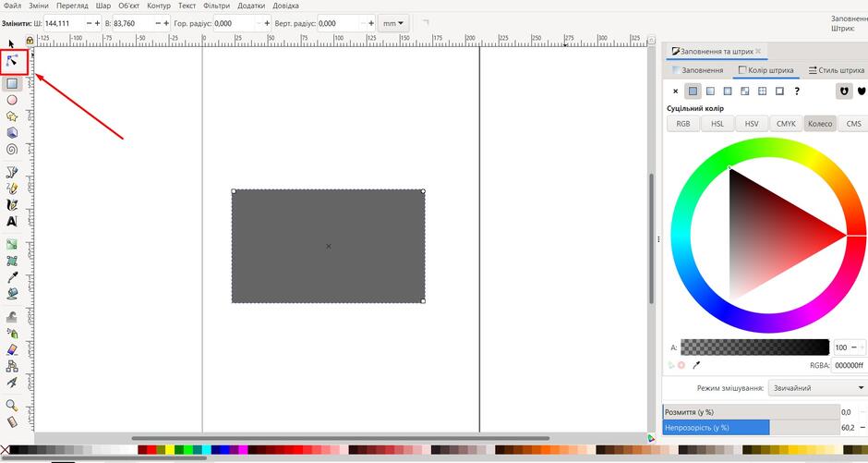Increase rectangle width Ш with plus
Viewport: 868px width, 463px height.
[98, 23]
